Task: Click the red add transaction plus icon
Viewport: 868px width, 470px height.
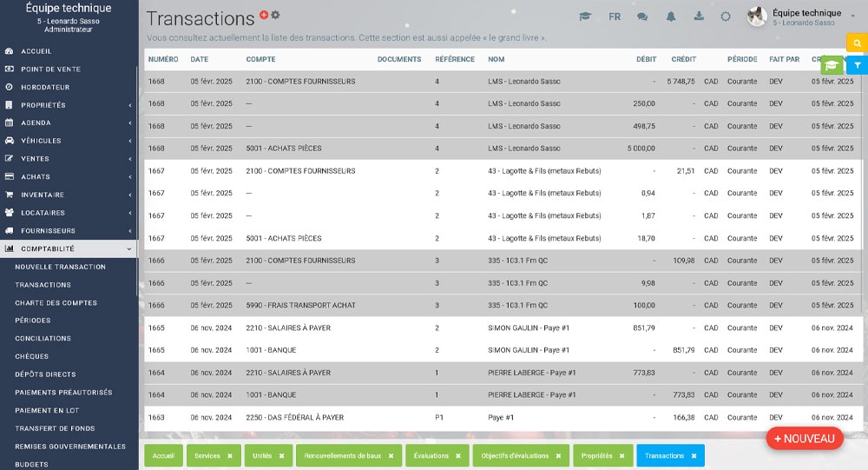Action: coord(264,15)
